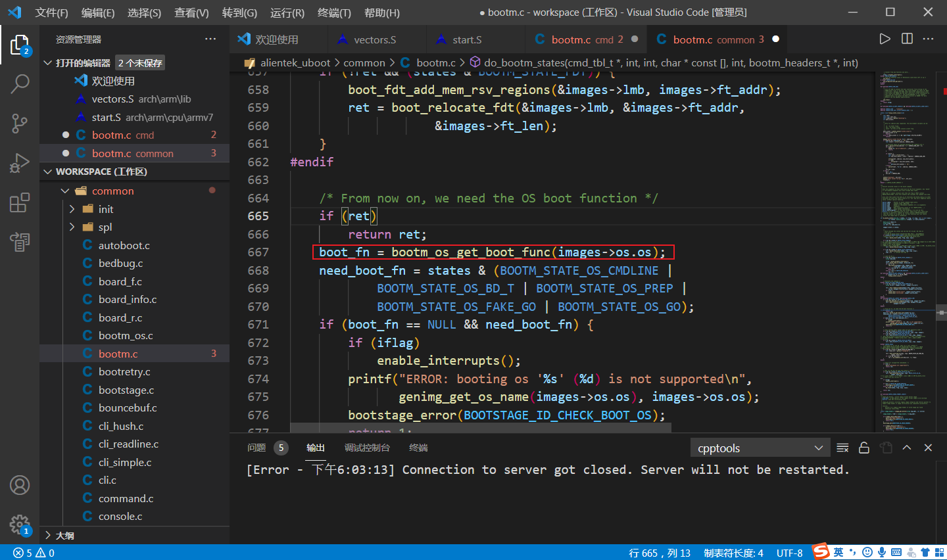Screen dimensions: 947x560
Task: Switch to the bootm.c cmd editor tab
Action: click(x=587, y=39)
